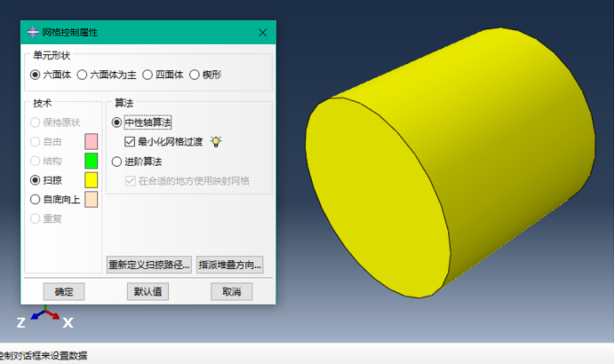Click the XYZ view triad icon
The height and width of the screenshot is (364, 615).
[x=45, y=317]
